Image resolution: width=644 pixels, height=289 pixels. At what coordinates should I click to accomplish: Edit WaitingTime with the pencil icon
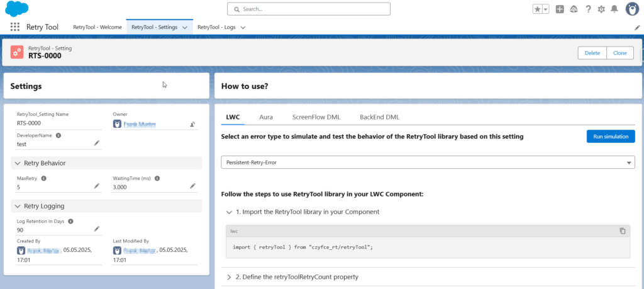tap(192, 186)
